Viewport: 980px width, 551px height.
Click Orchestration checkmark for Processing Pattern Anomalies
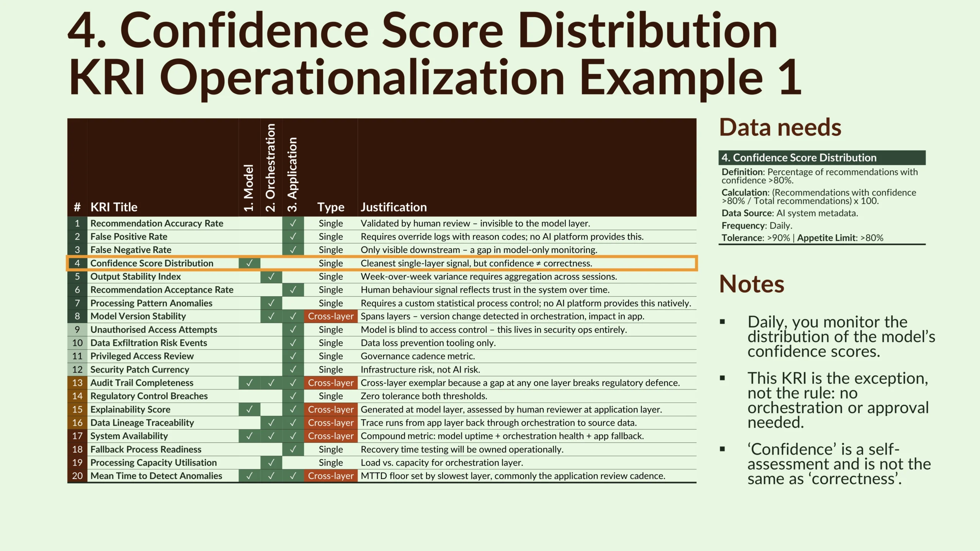tap(271, 303)
